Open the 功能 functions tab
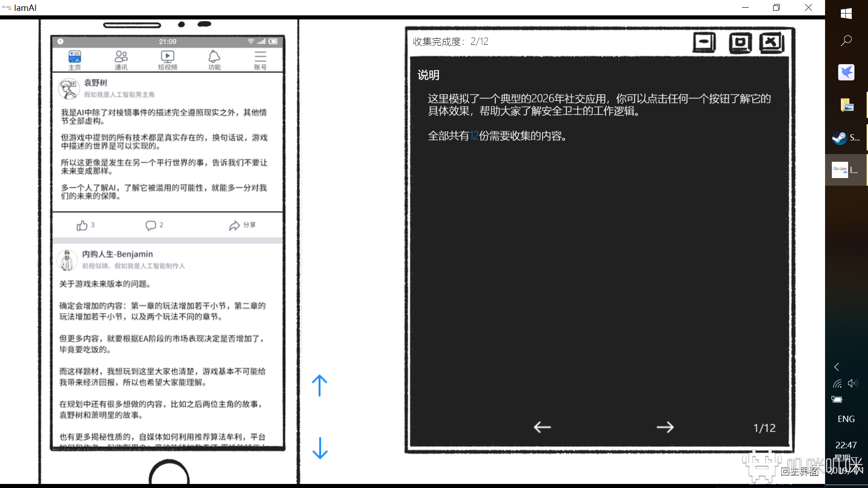This screenshot has width=868, height=488. coord(214,60)
